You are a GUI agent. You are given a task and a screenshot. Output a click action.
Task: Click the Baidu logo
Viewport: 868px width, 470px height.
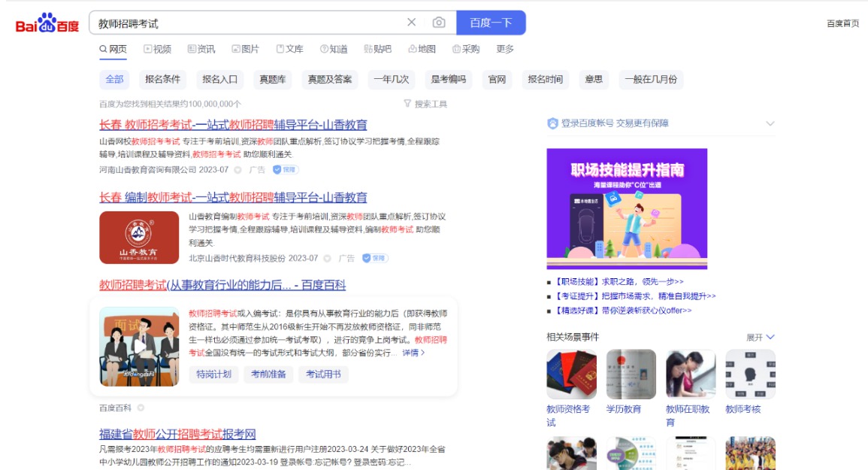(x=47, y=23)
